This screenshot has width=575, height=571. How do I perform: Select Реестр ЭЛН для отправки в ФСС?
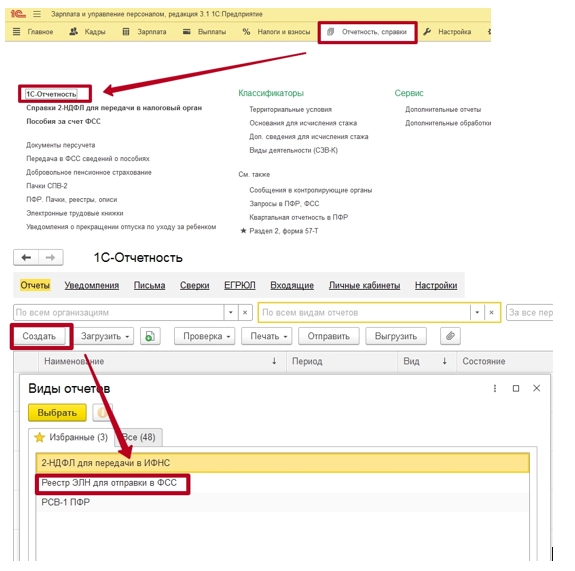[x=109, y=483]
